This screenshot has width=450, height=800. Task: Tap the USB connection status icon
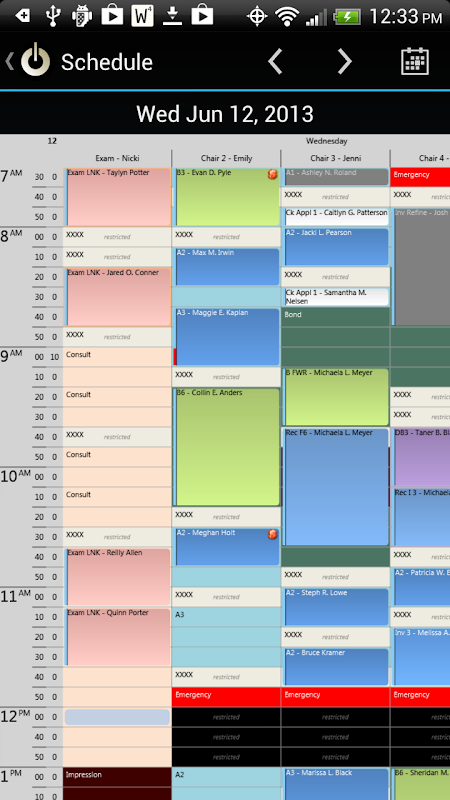[x=53, y=16]
